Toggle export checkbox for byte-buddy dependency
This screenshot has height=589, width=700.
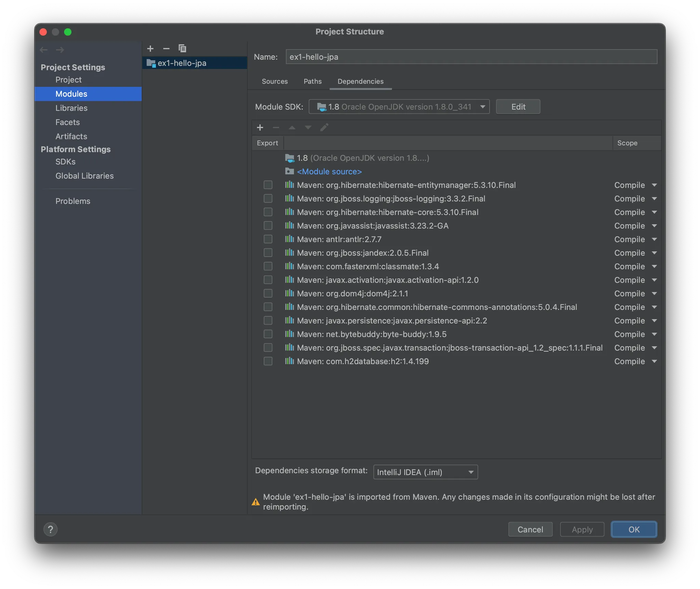[268, 334]
